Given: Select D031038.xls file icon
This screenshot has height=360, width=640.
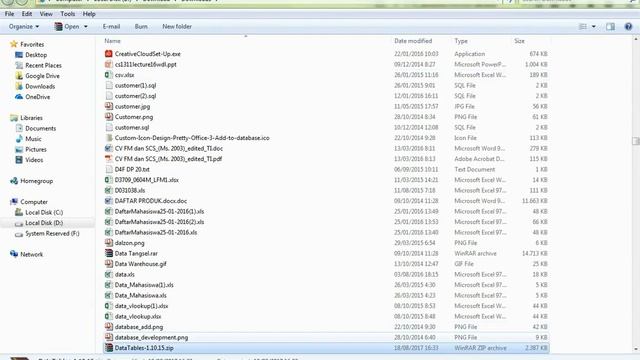Looking at the screenshot, I should [x=108, y=191].
